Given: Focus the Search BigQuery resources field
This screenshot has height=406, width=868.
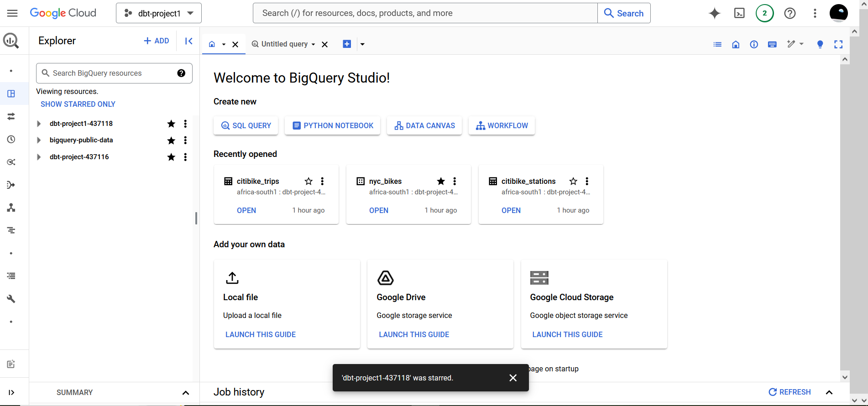Looking at the screenshot, I should click(x=114, y=73).
